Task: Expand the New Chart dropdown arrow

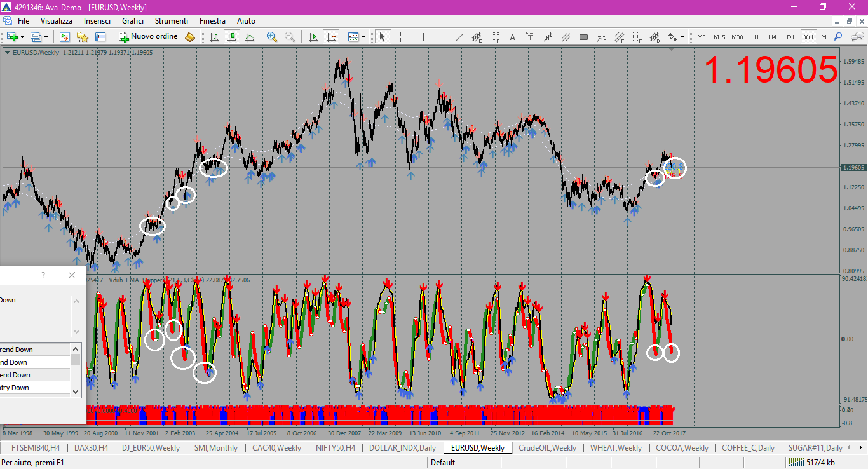Action: pyautogui.click(x=23, y=37)
